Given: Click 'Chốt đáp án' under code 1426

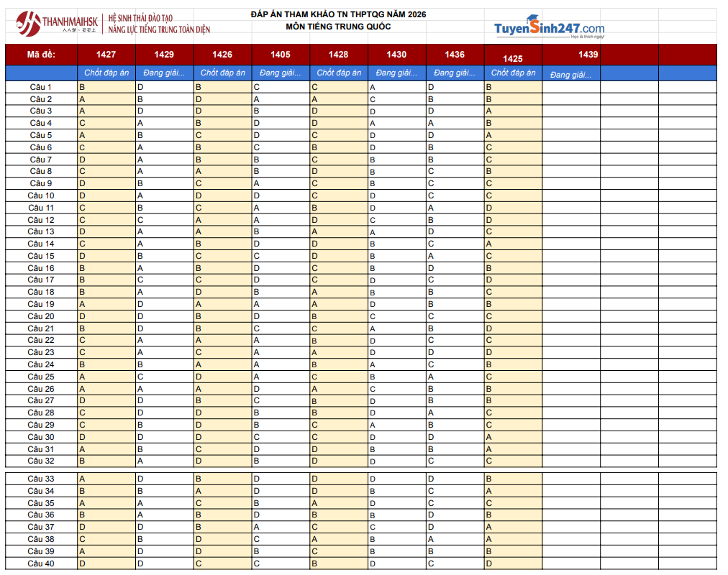Looking at the screenshot, I should click(x=223, y=73).
